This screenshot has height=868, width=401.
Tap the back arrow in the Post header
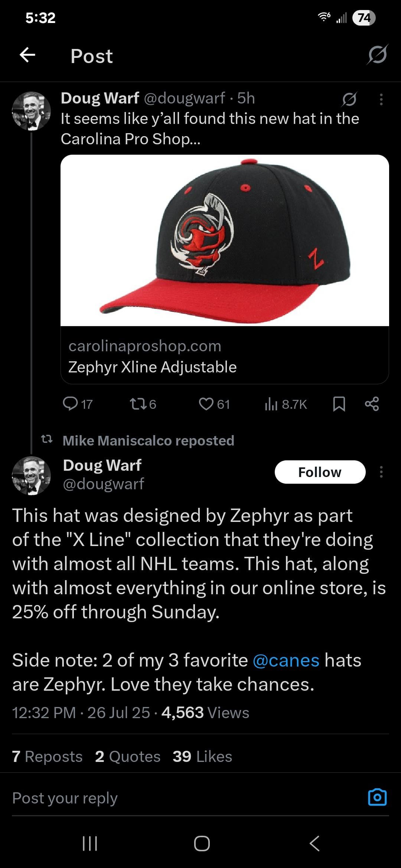[x=27, y=55]
